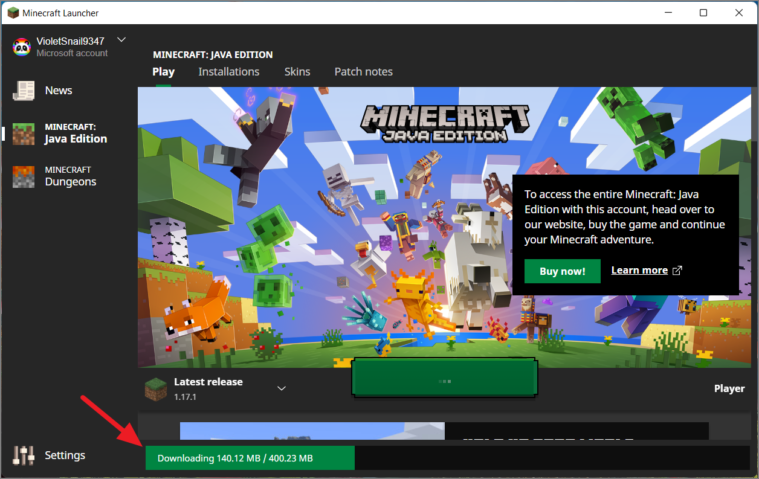This screenshot has height=479, width=759.
Task: Click version number 1.17.1 text
Action: point(185,397)
